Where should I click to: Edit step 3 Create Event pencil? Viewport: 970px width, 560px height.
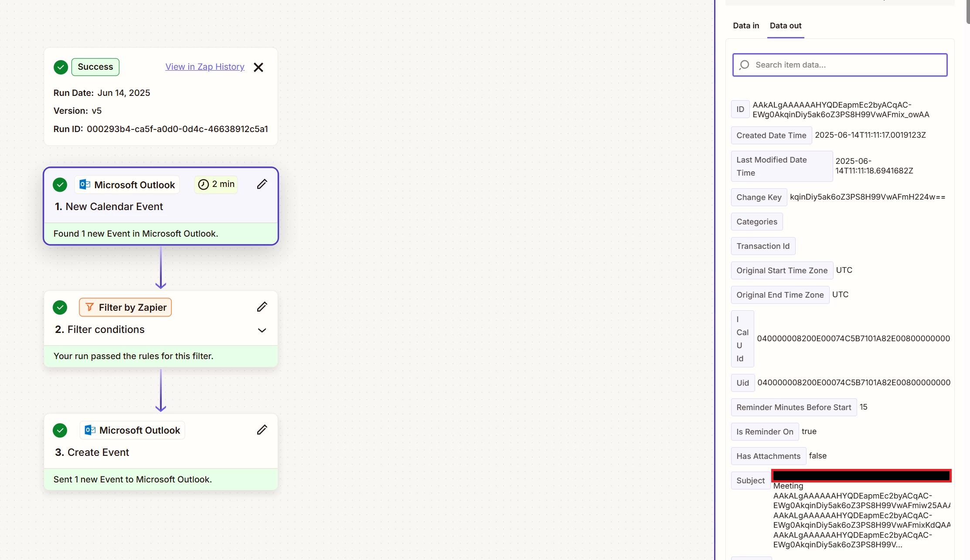tap(262, 430)
